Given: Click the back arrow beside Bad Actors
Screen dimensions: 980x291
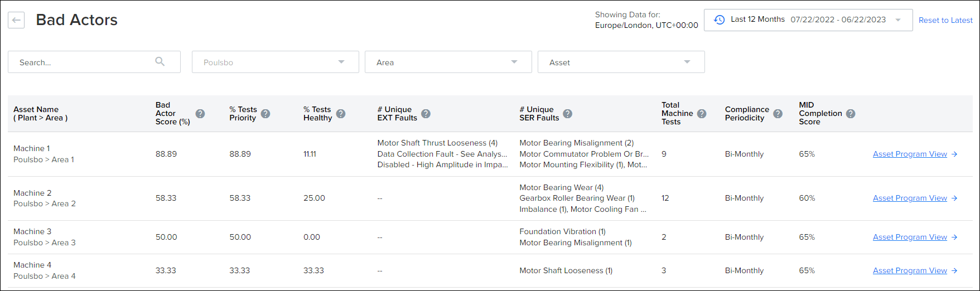Looking at the screenshot, I should point(16,20).
